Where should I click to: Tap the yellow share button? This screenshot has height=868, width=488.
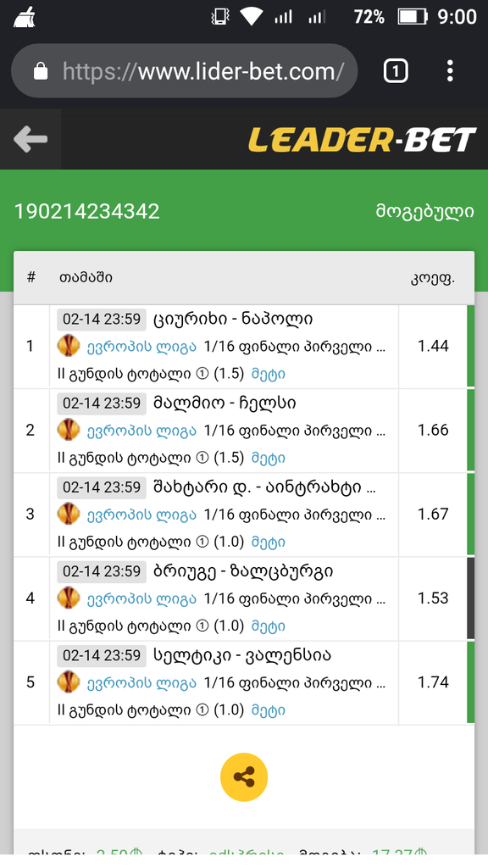[x=244, y=777]
